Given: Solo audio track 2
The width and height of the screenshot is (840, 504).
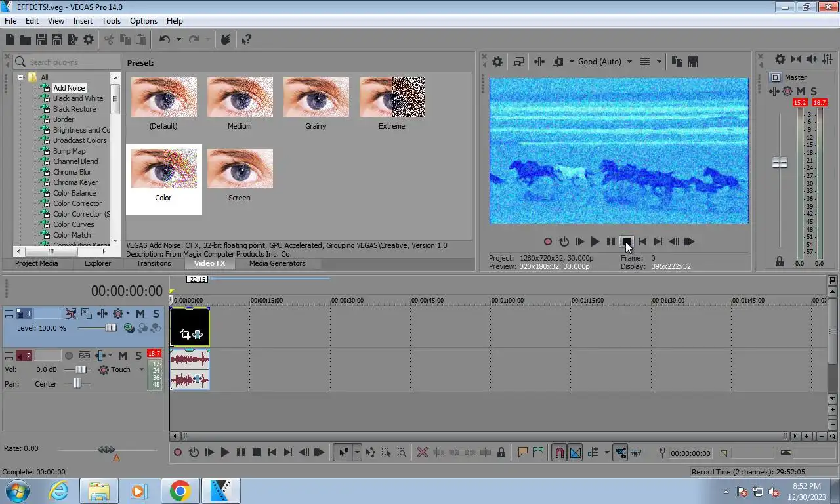Looking at the screenshot, I should click(138, 356).
